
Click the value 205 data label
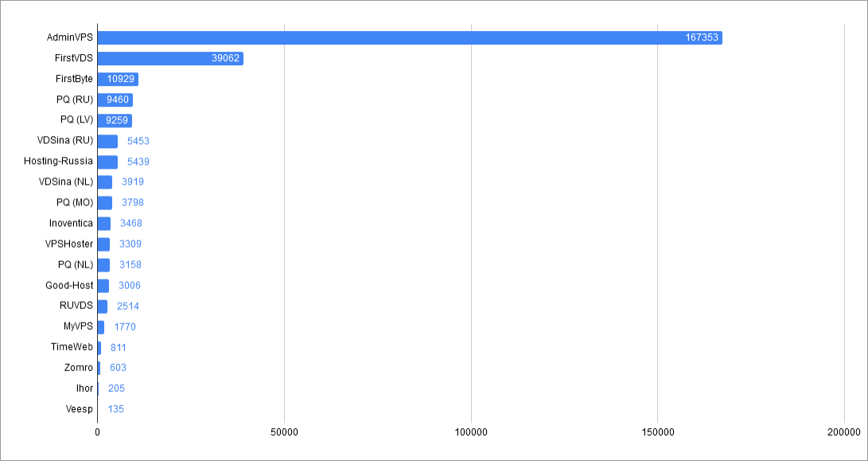click(x=116, y=389)
